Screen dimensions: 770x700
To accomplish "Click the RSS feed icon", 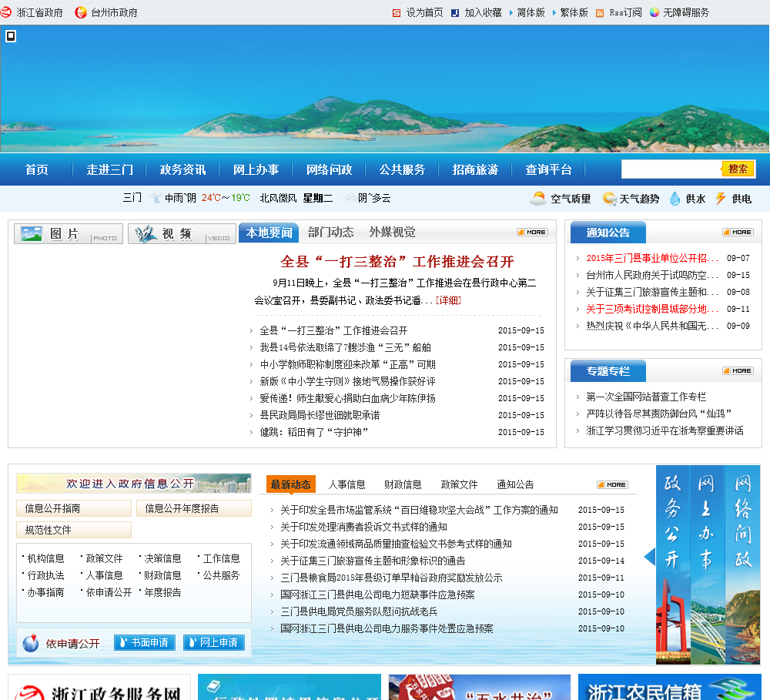I will (x=600, y=13).
